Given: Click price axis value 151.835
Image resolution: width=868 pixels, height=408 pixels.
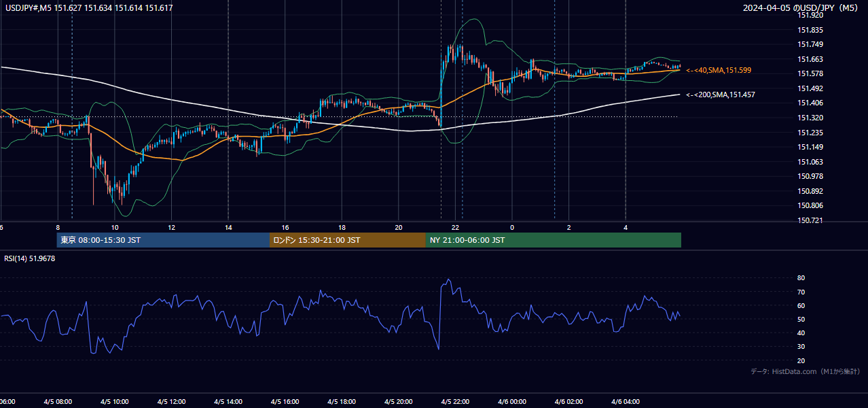Looking at the screenshot, I should click(810, 30).
